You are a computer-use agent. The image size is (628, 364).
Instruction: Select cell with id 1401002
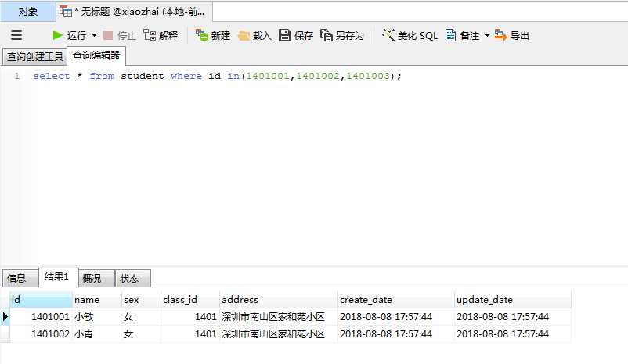[x=41, y=334]
